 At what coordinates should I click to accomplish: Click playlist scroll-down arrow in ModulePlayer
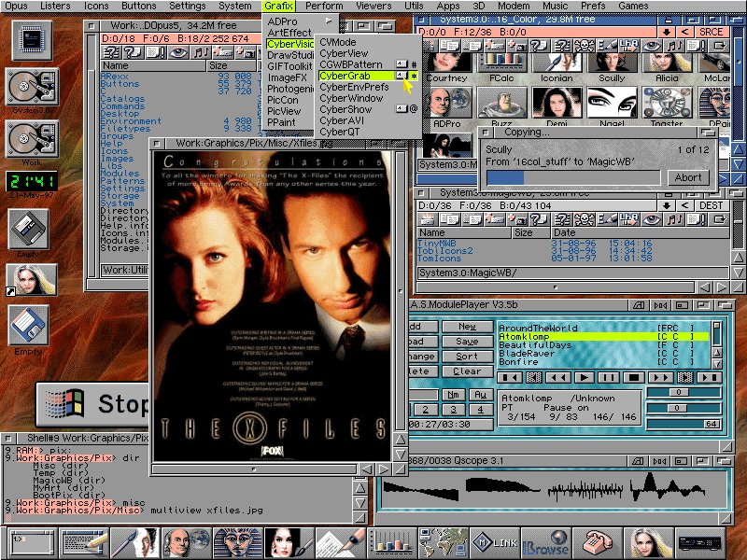(716, 363)
